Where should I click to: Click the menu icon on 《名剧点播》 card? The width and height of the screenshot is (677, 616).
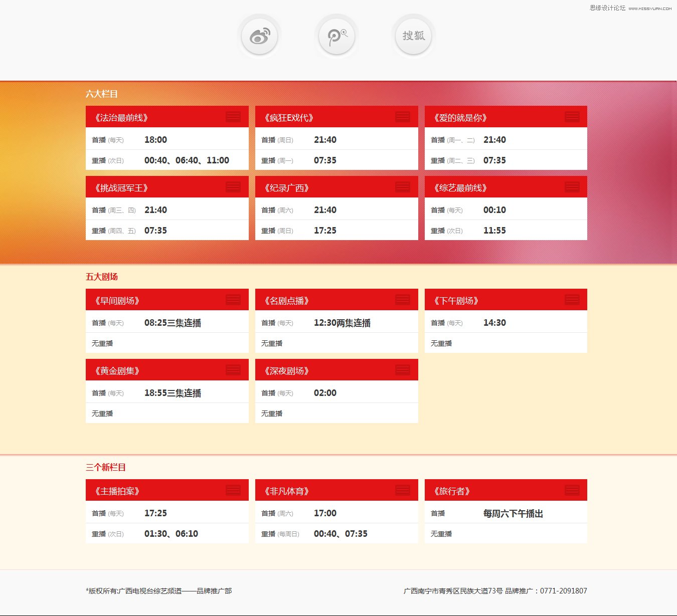[x=403, y=300]
